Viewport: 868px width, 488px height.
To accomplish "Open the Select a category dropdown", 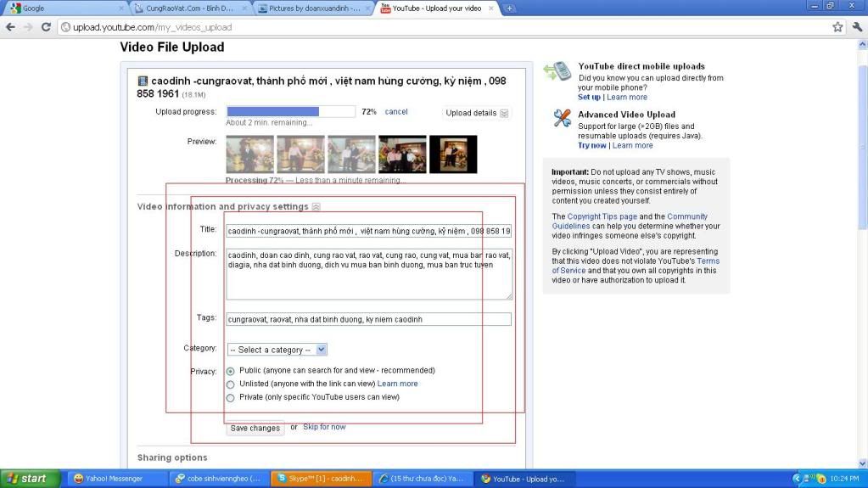I will point(277,350).
